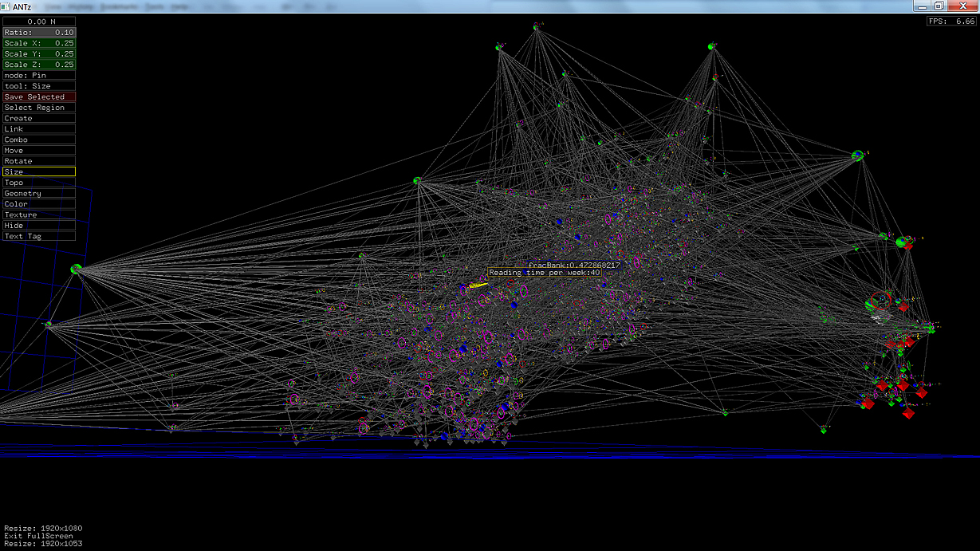Switch the 'mode: Pin' selector

pyautogui.click(x=39, y=76)
